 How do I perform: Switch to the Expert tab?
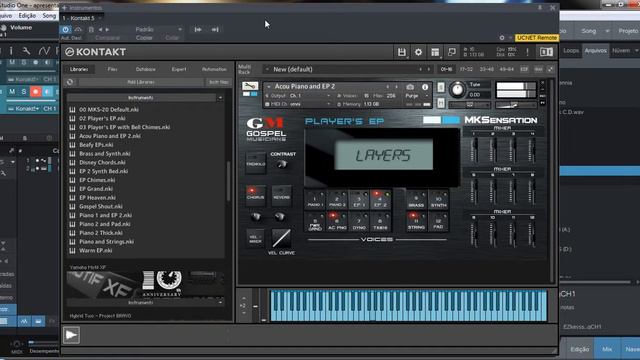tap(179, 69)
